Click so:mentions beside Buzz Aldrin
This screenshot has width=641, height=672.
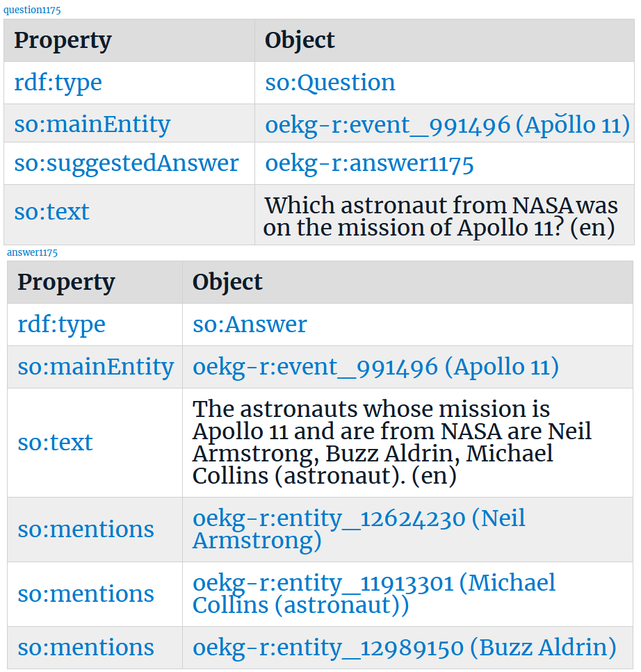[x=86, y=648]
